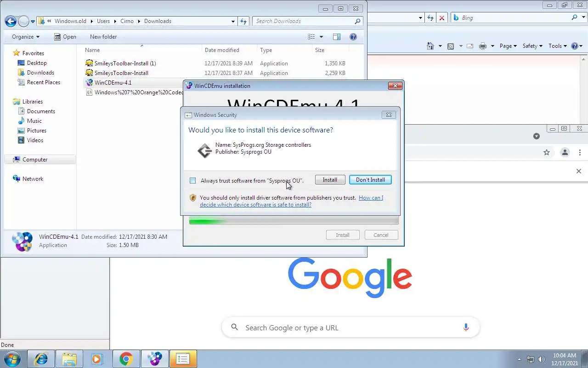Click Internet Explorer home icon
This screenshot has height=368, width=588.
pyautogui.click(x=430, y=46)
